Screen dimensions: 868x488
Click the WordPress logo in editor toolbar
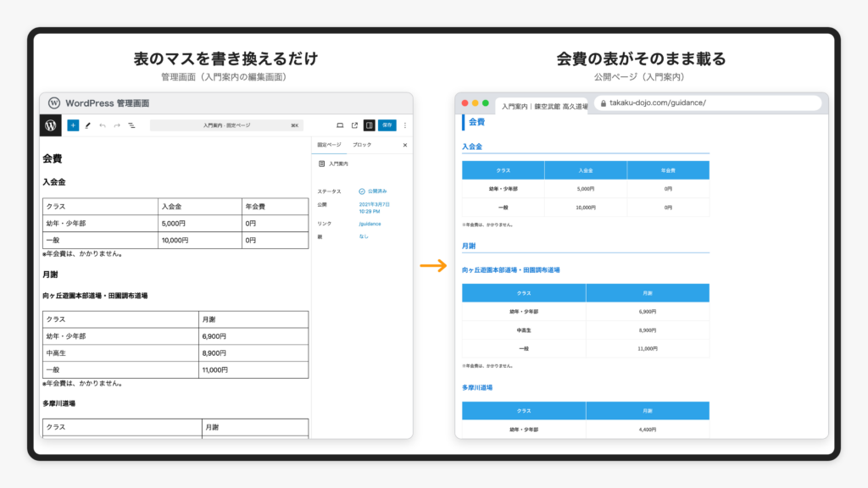[x=50, y=125]
